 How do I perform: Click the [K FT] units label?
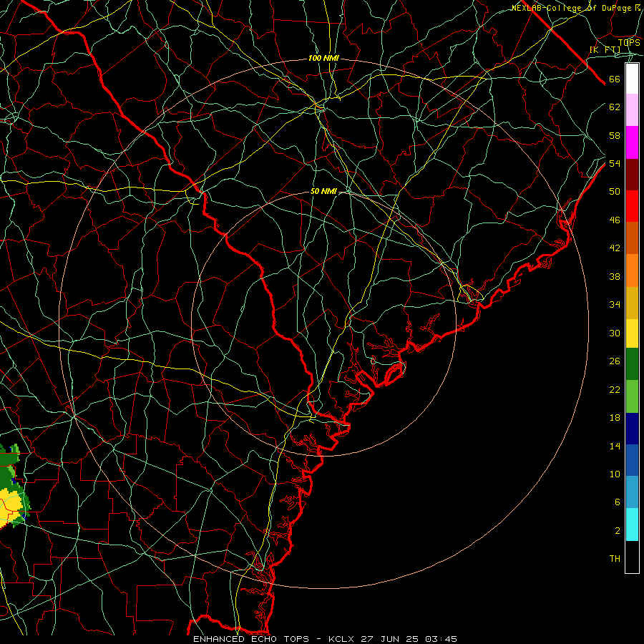click(605, 49)
